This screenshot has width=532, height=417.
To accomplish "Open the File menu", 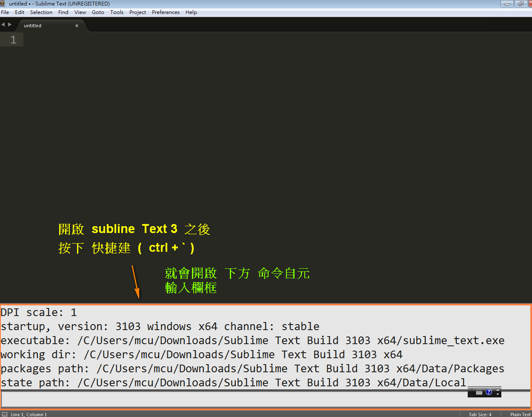I will coord(5,12).
